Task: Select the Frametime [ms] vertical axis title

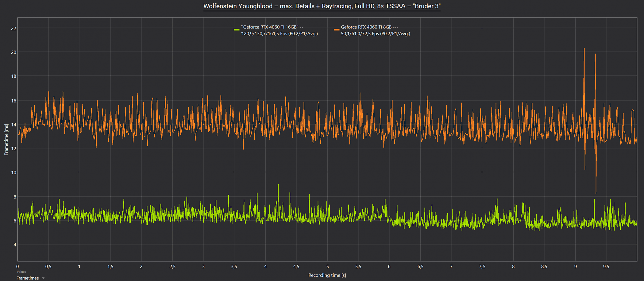Action: coord(6,141)
